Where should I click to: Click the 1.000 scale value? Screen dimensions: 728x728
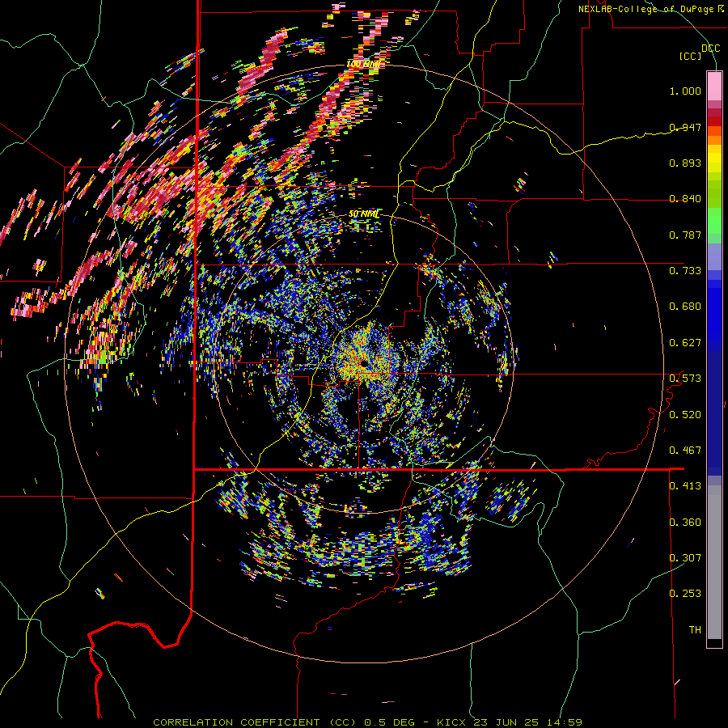click(685, 91)
